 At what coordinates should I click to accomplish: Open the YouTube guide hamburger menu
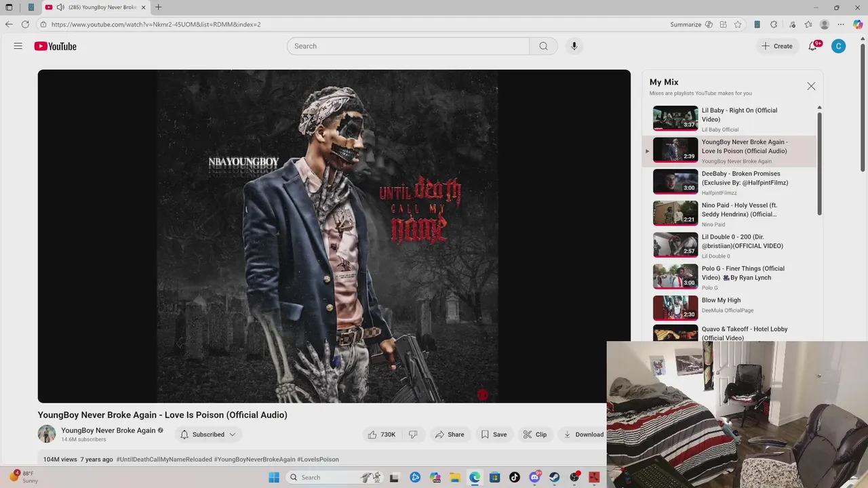click(18, 46)
